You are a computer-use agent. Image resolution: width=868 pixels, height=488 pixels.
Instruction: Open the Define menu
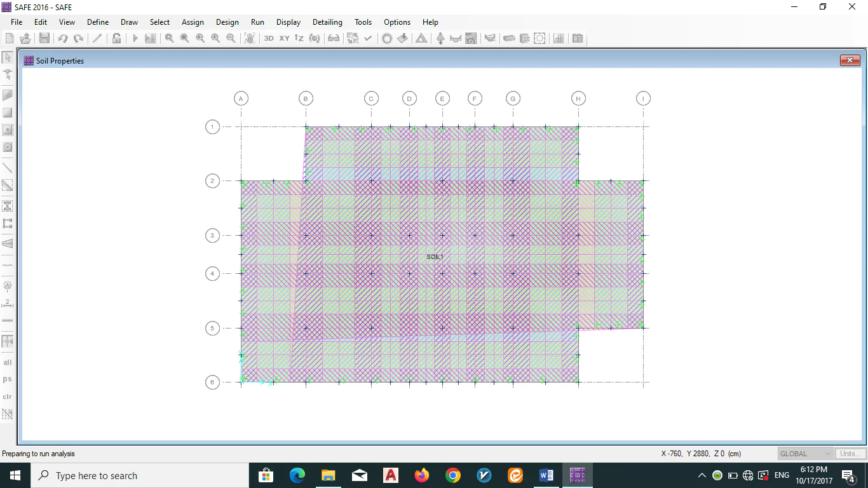coord(98,22)
